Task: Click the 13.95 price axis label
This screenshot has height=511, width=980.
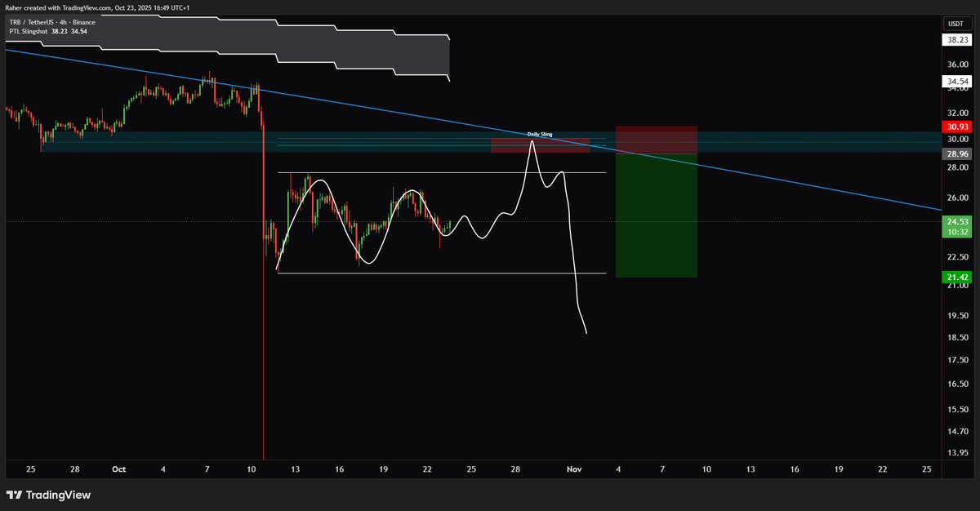Action: click(x=957, y=452)
